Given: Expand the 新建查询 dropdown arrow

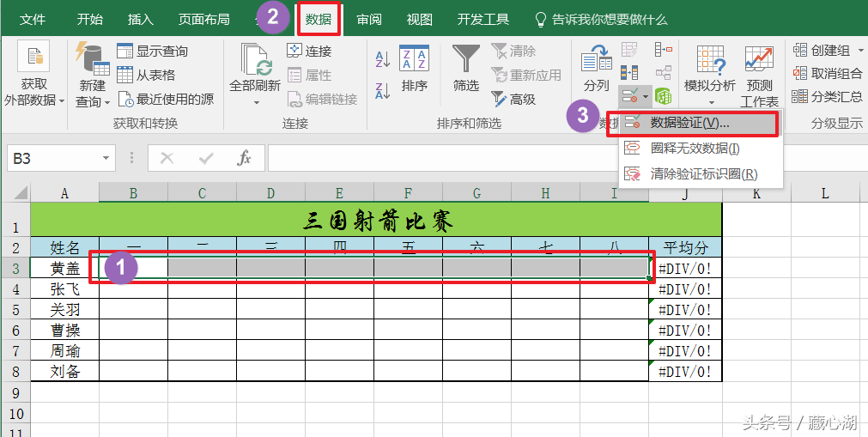Looking at the screenshot, I should tap(106, 102).
